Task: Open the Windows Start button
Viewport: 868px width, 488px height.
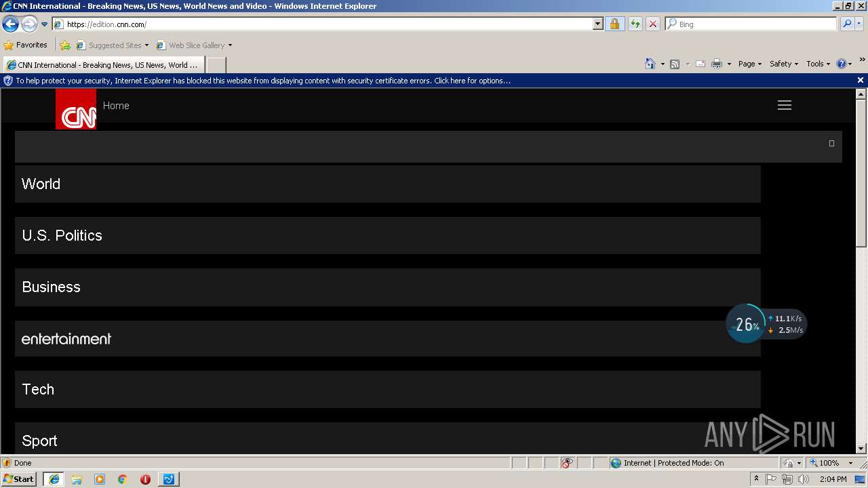Action: coord(19,479)
